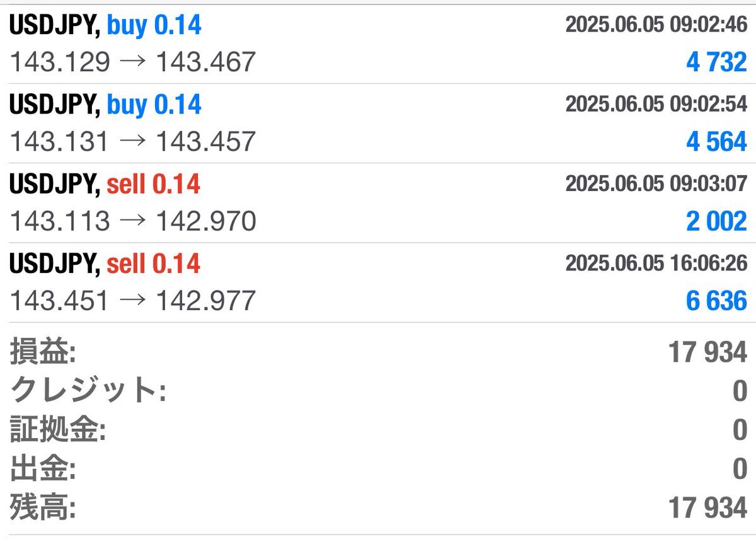Click the 4 732 profit value
Image resolution: width=756 pixels, height=549 pixels.
716,62
